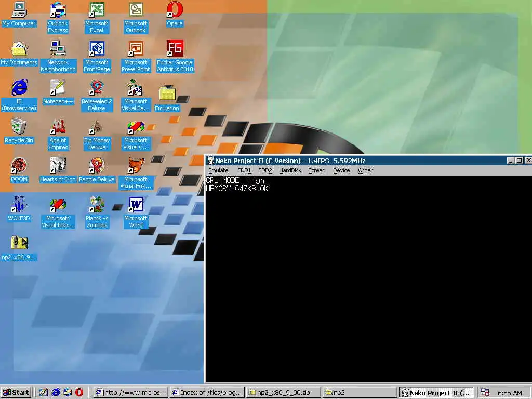532x399 pixels.
Task: Select the Outlook Express shortcut
Action: point(58,17)
